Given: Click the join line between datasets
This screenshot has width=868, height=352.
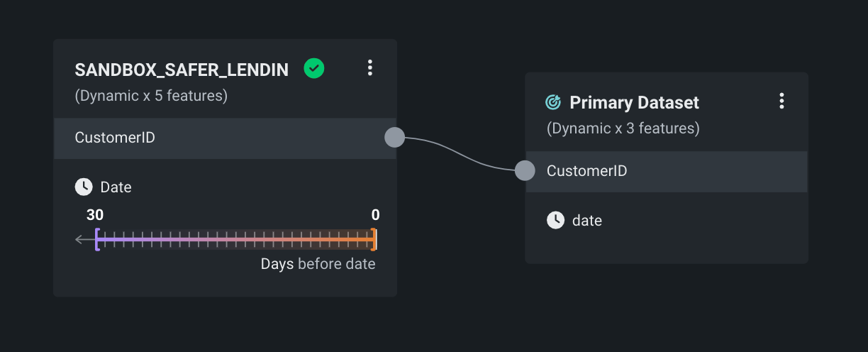Looking at the screenshot, I should (460, 153).
